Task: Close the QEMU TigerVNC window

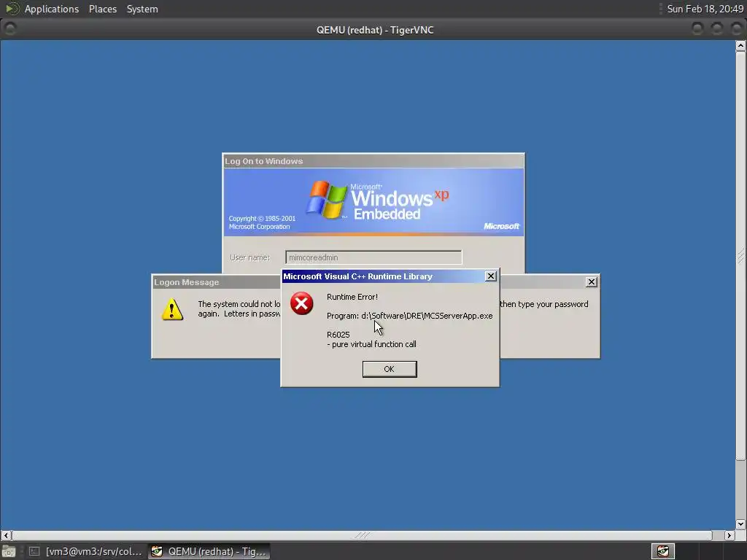Action: tap(736, 29)
